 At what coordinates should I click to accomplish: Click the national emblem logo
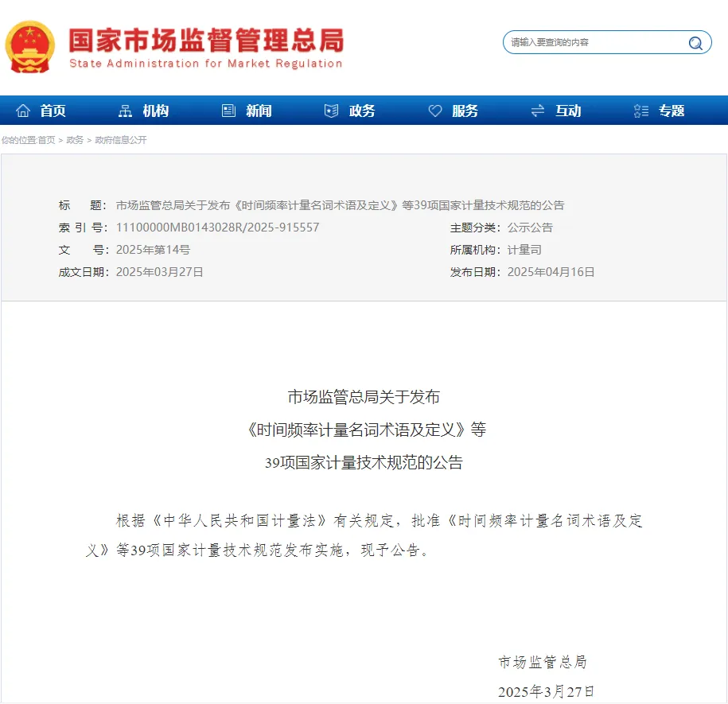30,46
